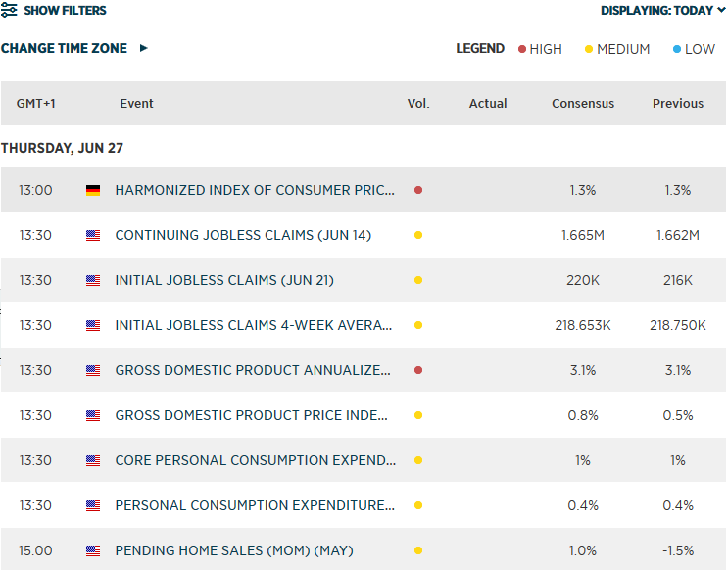Click yellow volatility dot for Pending Home Sales
This screenshot has height=572, width=728.
418,550
